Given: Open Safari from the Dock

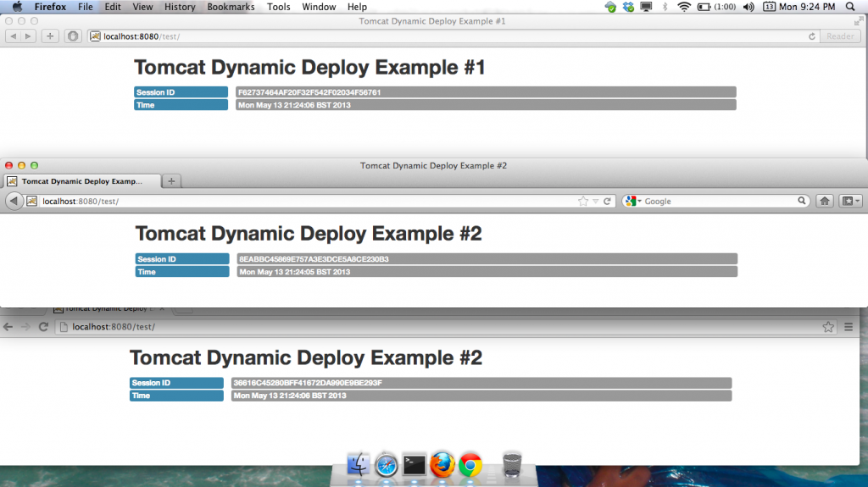Looking at the screenshot, I should click(x=387, y=464).
